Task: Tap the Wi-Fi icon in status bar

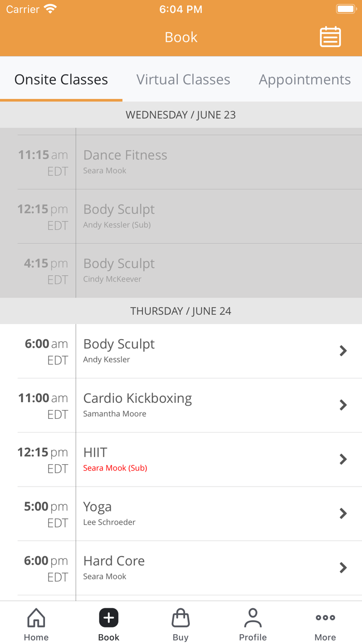Action: (x=49, y=8)
